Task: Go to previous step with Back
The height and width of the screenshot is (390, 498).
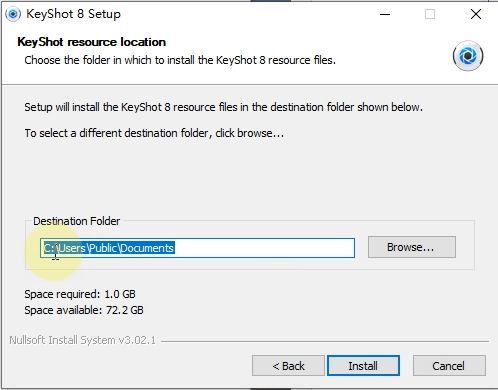Action: [x=288, y=366]
